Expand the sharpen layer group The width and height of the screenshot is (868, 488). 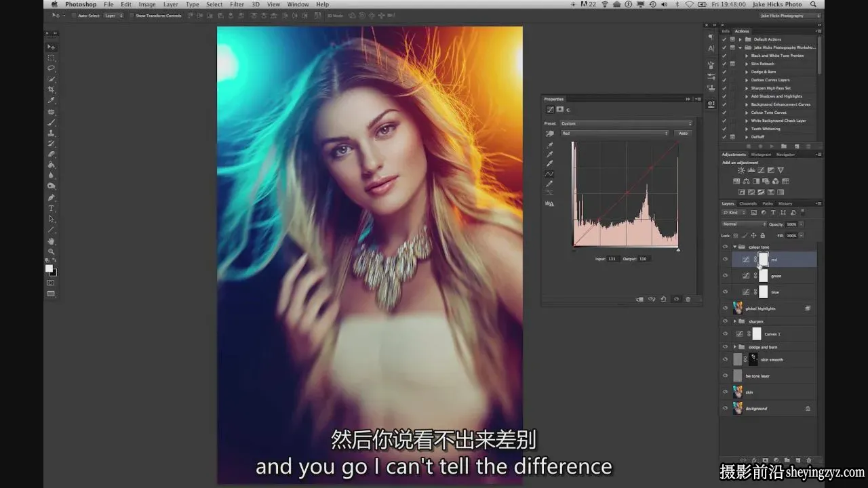point(734,321)
